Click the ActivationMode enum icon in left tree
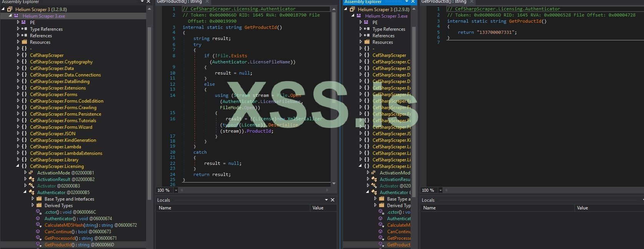 32,173
